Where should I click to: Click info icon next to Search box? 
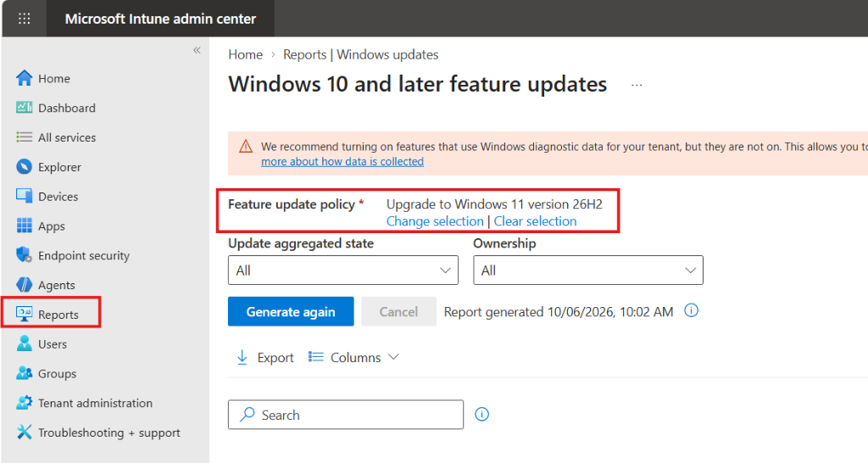pos(481,415)
